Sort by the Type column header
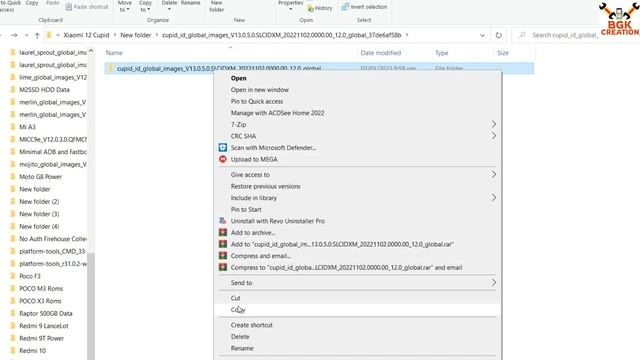This screenshot has height=360, width=640. (442, 53)
